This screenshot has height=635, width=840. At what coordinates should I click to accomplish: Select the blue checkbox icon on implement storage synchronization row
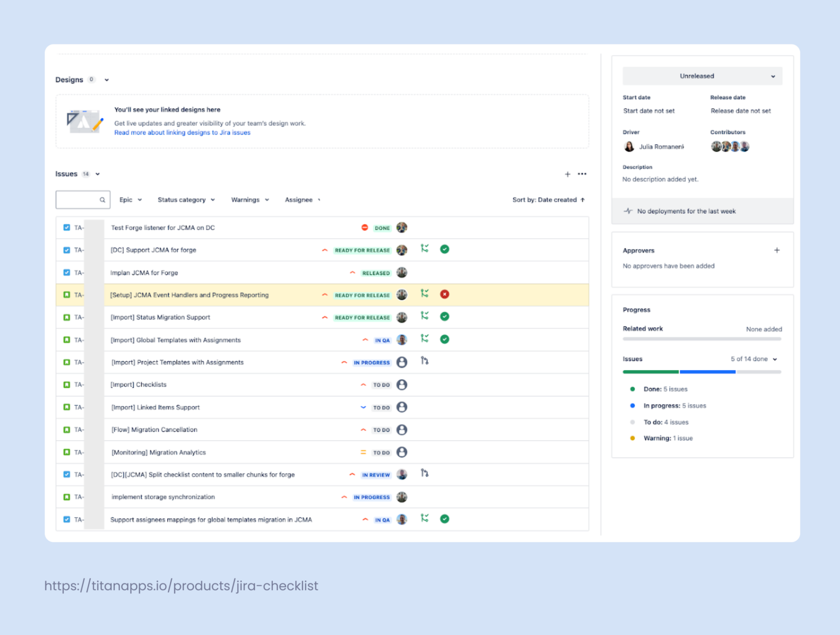click(x=67, y=497)
